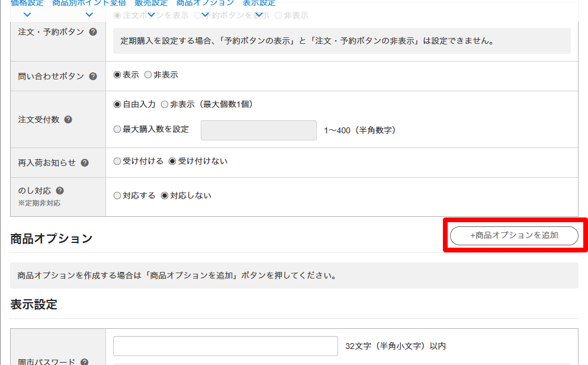Image resolution: width=588 pixels, height=365 pixels.
Task: Open help icon for 闇市パスワード
Action: pyautogui.click(x=85, y=362)
